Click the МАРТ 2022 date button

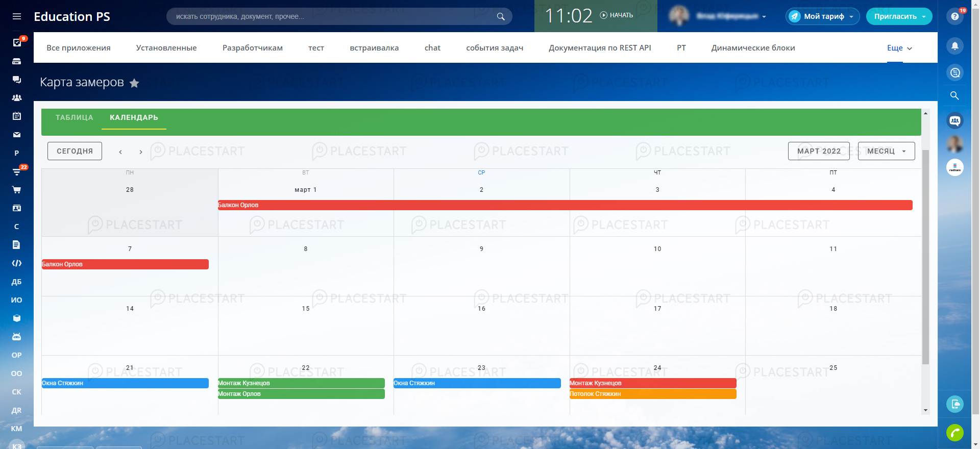click(819, 151)
